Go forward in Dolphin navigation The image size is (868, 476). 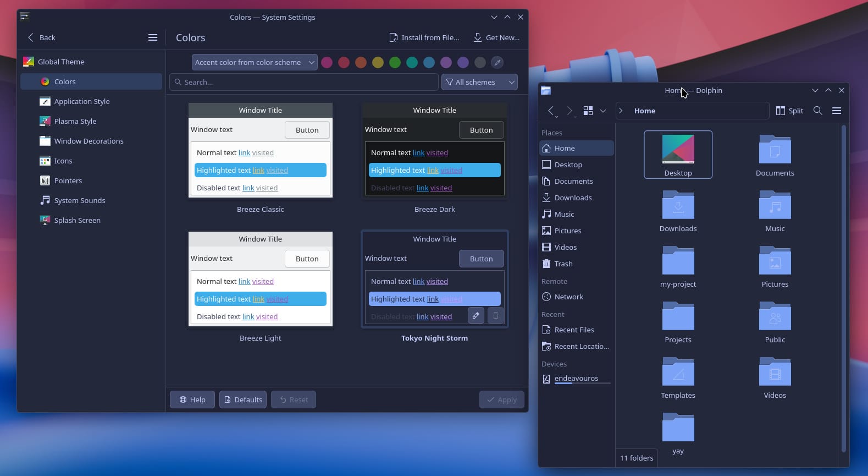click(x=570, y=111)
